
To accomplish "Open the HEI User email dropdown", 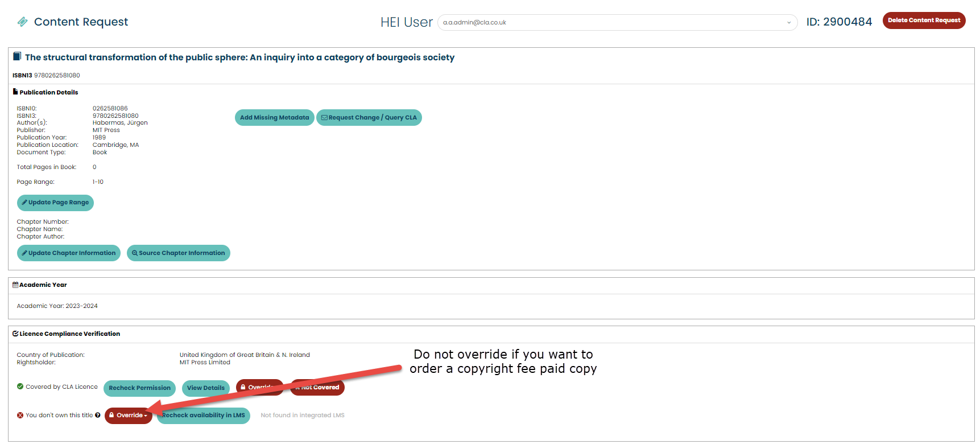I will [x=617, y=23].
